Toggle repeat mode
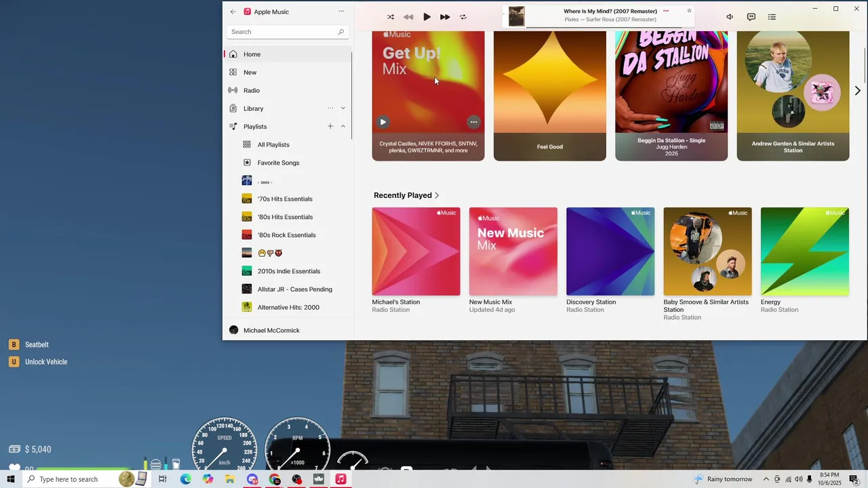The image size is (868, 488). pyautogui.click(x=463, y=17)
